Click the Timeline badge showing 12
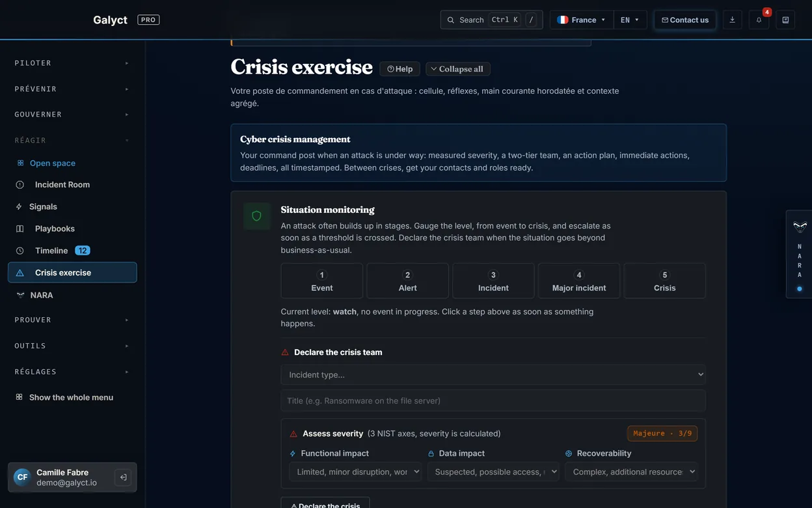 [x=83, y=251]
